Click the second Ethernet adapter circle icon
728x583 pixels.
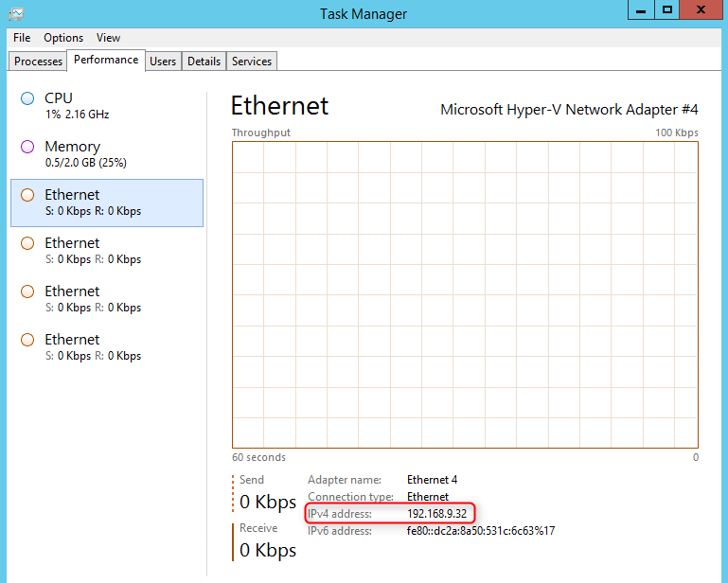[x=27, y=243]
